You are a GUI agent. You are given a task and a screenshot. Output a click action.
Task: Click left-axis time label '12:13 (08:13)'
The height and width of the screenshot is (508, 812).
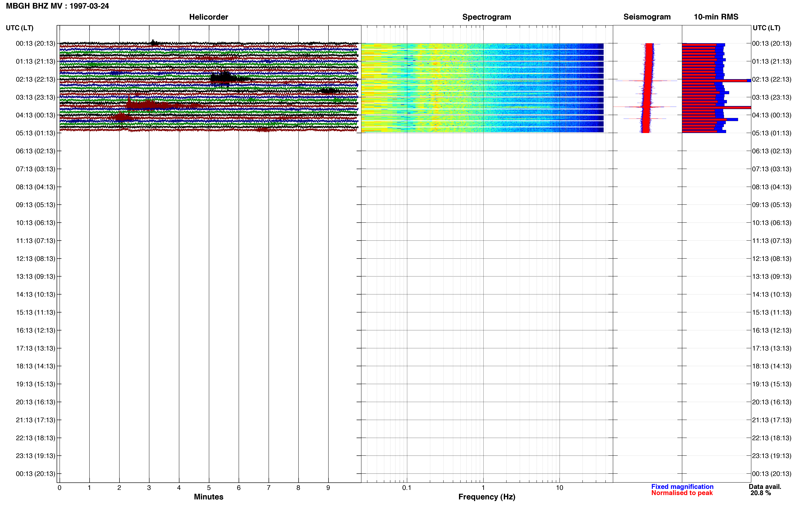click(x=36, y=259)
